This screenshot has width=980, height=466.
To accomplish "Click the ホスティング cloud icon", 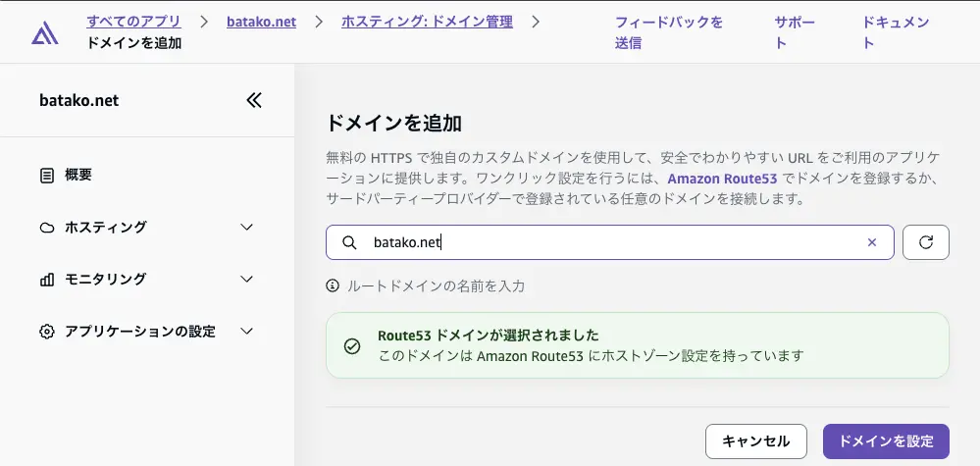I will tap(47, 228).
